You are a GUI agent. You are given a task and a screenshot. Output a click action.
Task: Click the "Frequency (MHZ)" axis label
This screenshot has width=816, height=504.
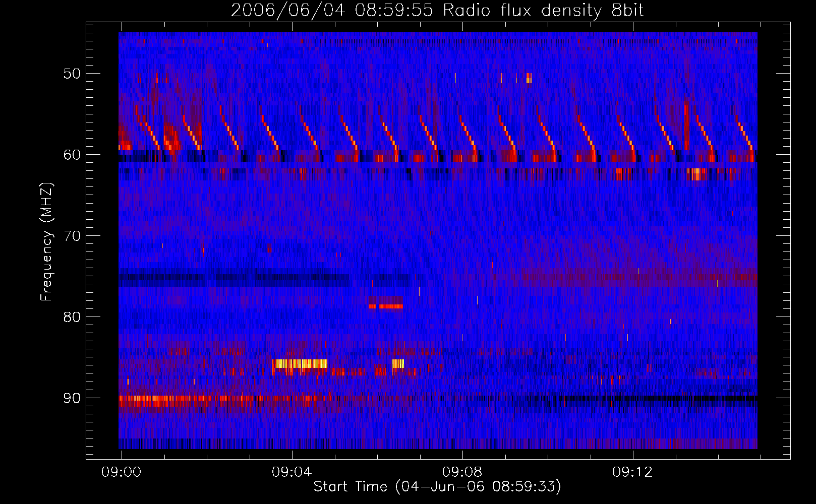pyautogui.click(x=46, y=242)
